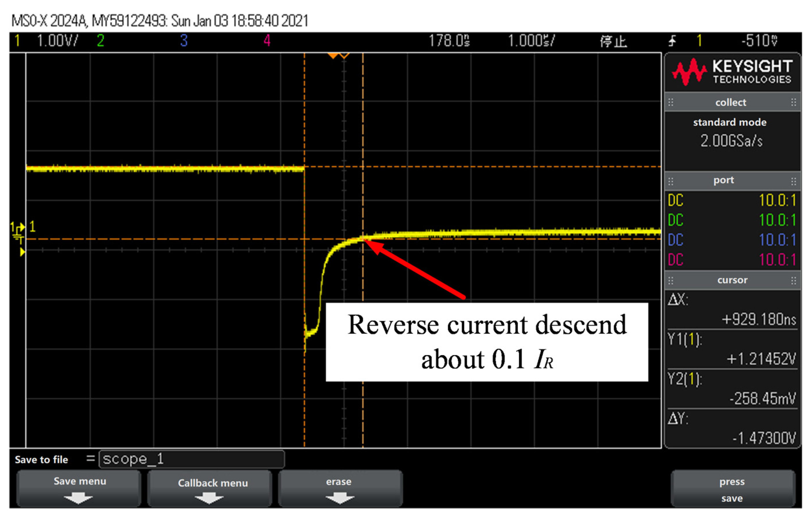Click channel 1 ground level marker icon
Screen dimensions: 812x522
[x=18, y=231]
